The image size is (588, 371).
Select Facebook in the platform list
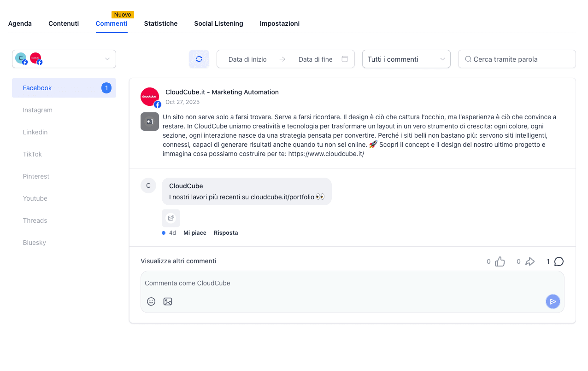coord(64,88)
